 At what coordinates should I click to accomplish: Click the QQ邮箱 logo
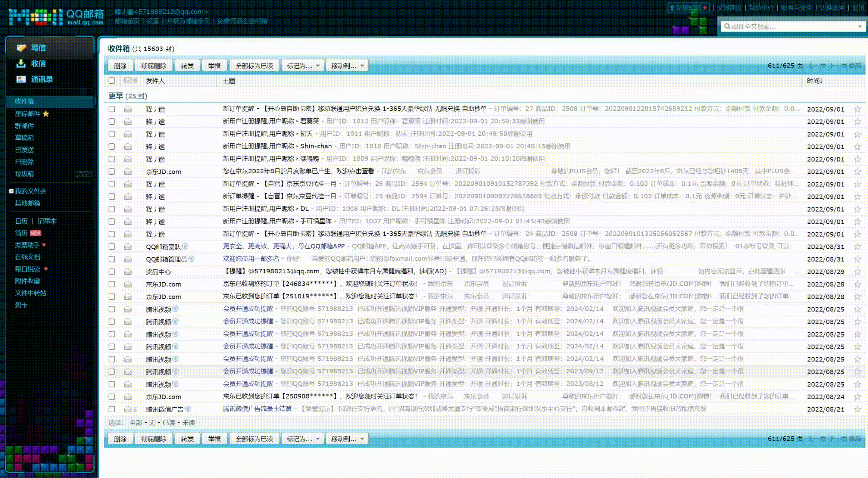(x=56, y=17)
